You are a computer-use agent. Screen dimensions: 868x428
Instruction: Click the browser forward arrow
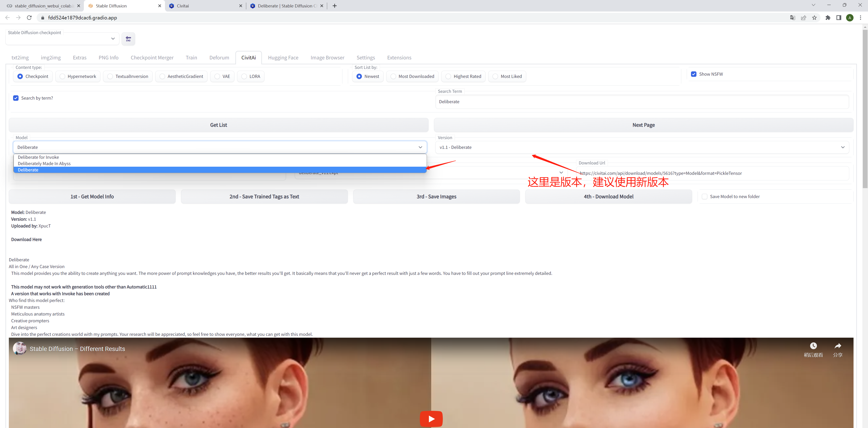18,18
